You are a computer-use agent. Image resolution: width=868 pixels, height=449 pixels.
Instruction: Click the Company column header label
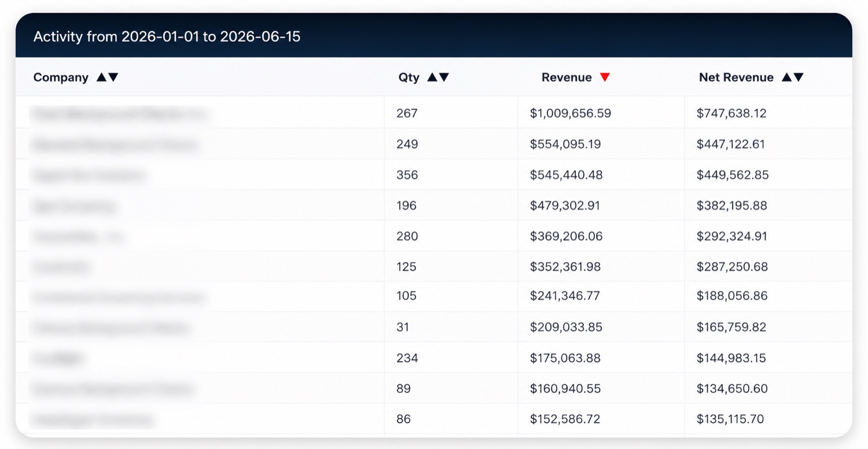pyautogui.click(x=61, y=78)
